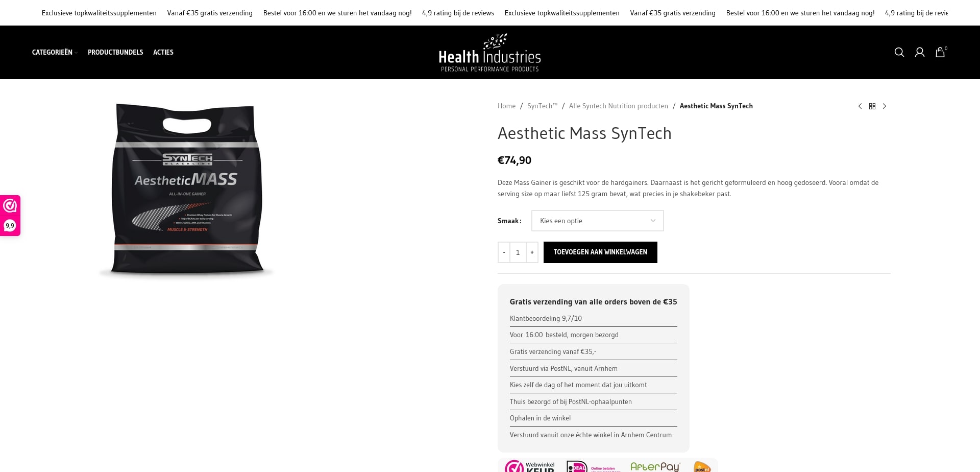
Task: Open the pink Webwinkel Keur rating badge
Action: coord(10,216)
